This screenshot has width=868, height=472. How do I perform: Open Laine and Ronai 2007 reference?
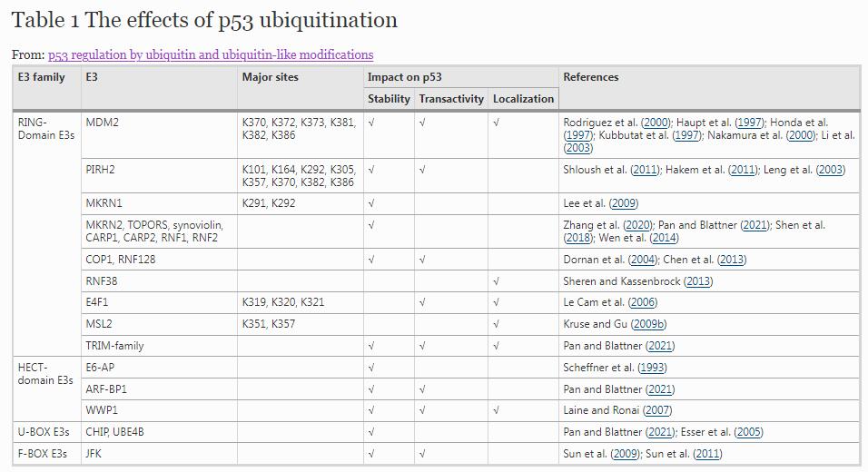click(x=656, y=410)
